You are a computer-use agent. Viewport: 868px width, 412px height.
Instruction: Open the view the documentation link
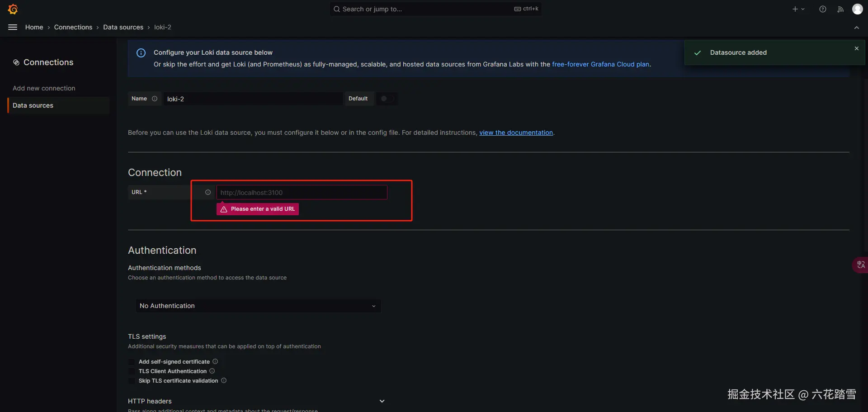point(516,133)
